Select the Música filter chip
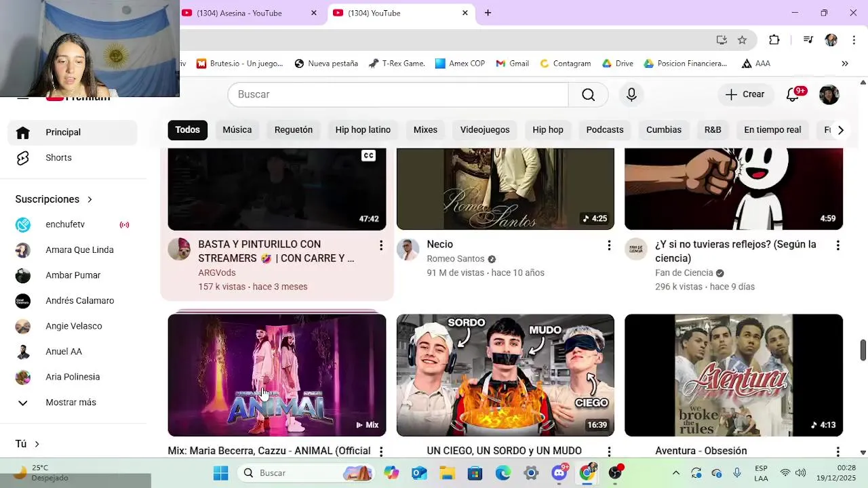 [237, 129]
